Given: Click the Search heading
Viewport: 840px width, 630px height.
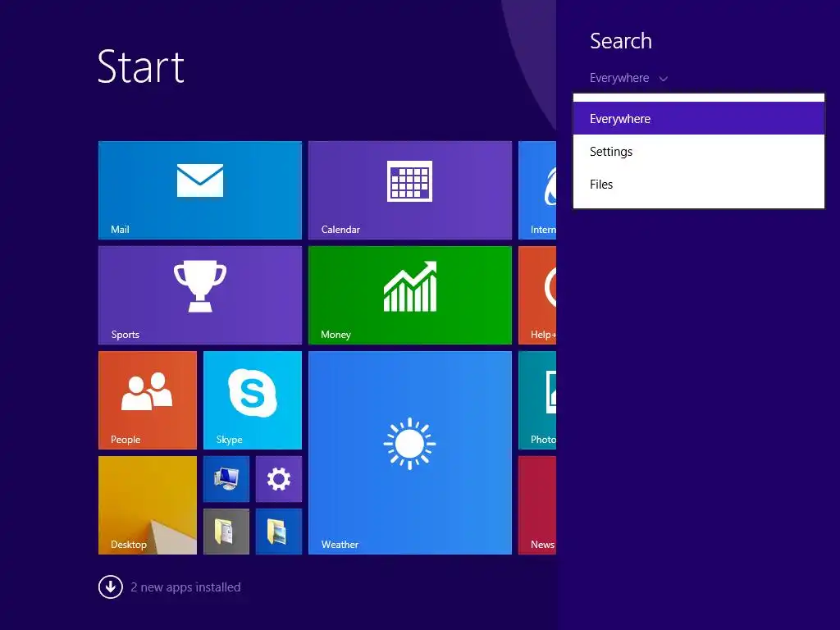Looking at the screenshot, I should click(x=621, y=41).
